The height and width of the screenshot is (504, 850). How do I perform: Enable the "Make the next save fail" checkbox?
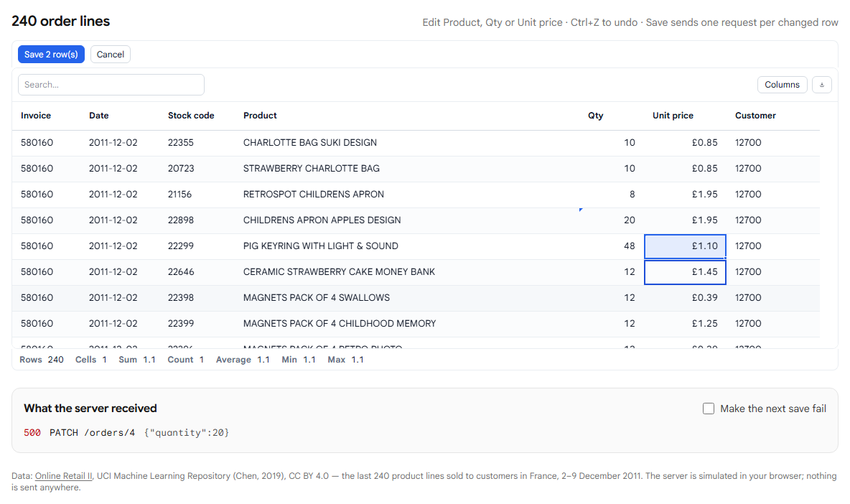709,409
